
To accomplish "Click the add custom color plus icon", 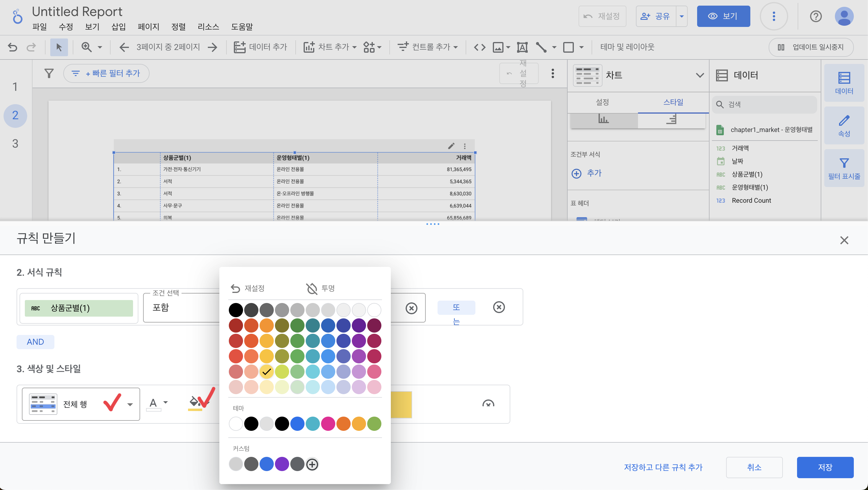I will [312, 464].
